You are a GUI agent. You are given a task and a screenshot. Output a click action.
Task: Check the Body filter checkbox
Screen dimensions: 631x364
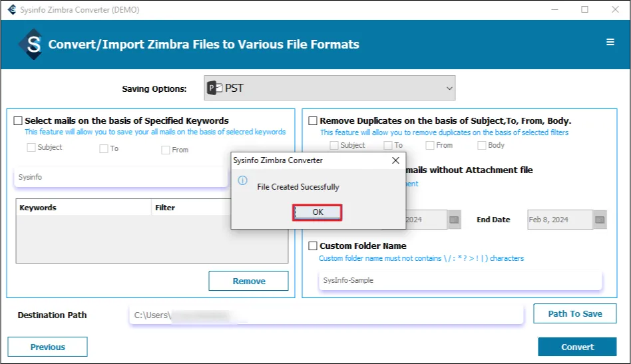[481, 145]
